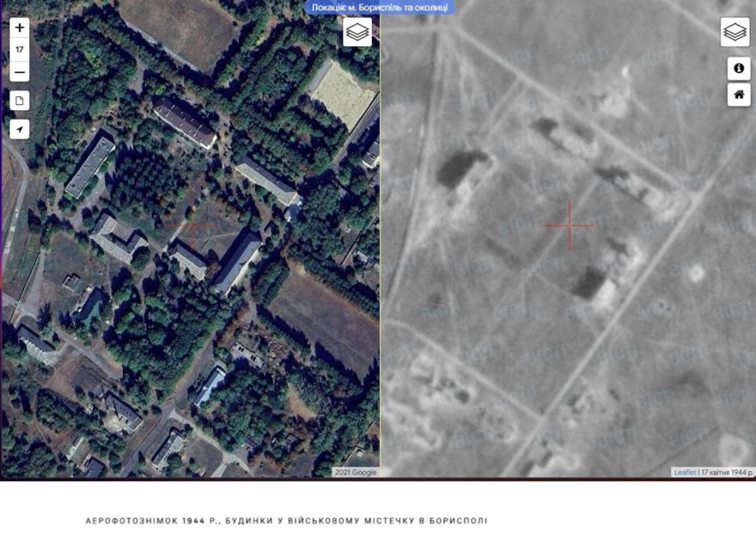Click the large brown field at top of satellite map
Image resolution: width=756 pixels, height=557 pixels.
click(x=180, y=29)
